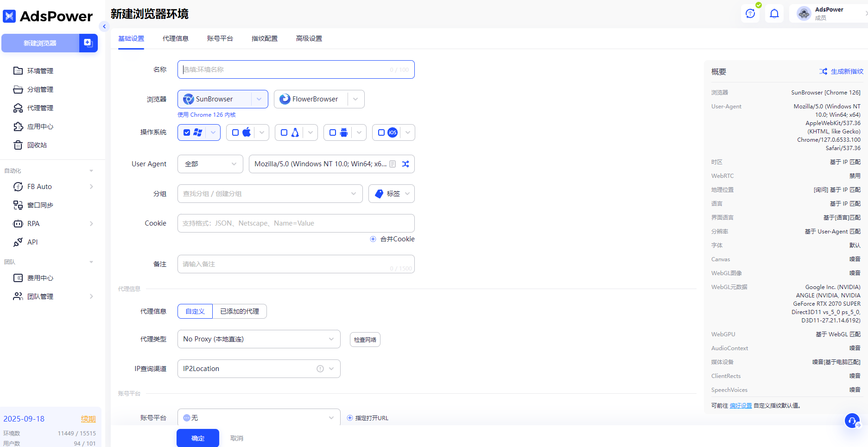This screenshot has width=868, height=447.
Task: Collapse the sidebar with the arrow icon
Action: (104, 26)
